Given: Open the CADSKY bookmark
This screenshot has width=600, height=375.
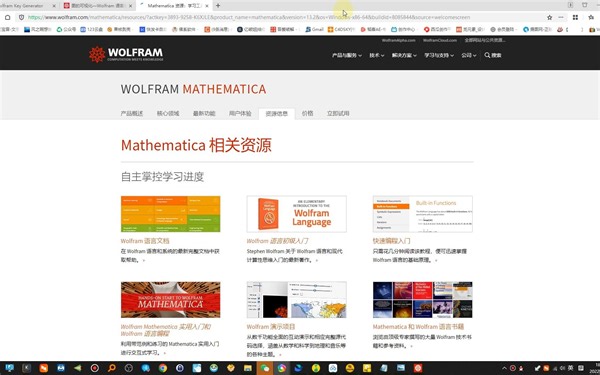Looking at the screenshot, I should 341,29.
